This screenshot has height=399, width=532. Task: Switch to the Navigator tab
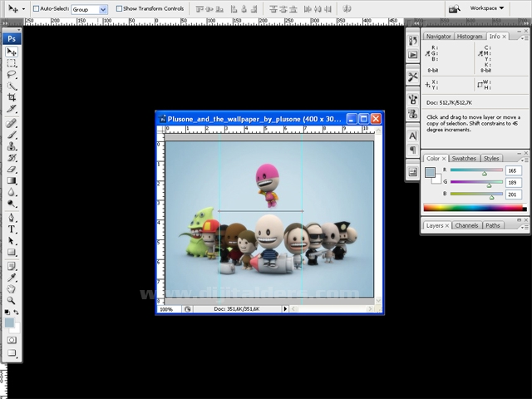tap(438, 37)
